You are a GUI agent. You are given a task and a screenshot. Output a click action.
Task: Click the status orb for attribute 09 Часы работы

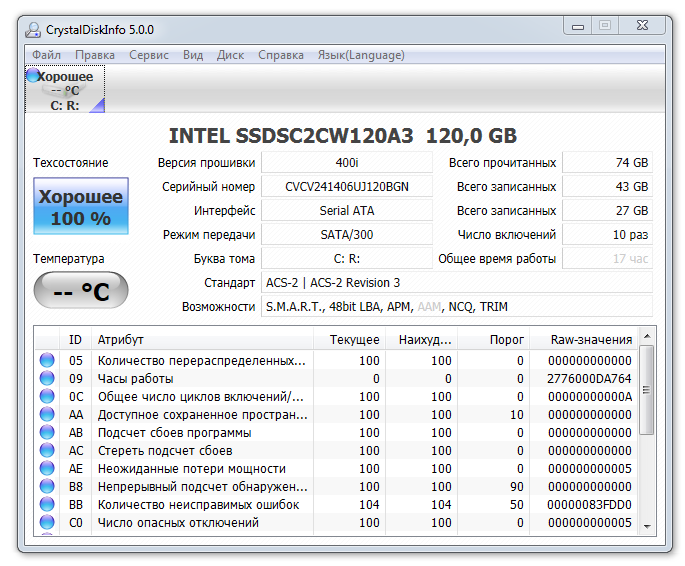coord(47,379)
